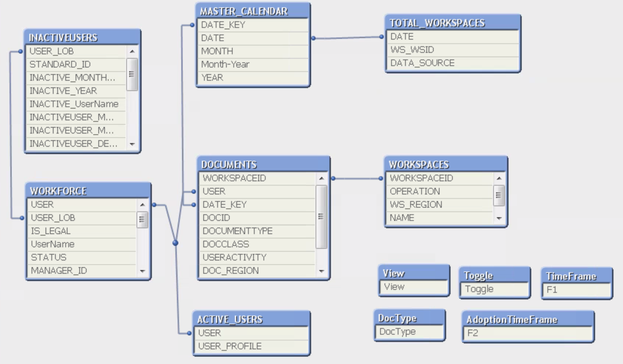Select STATUS field in WORKFORCE

[x=82, y=258]
